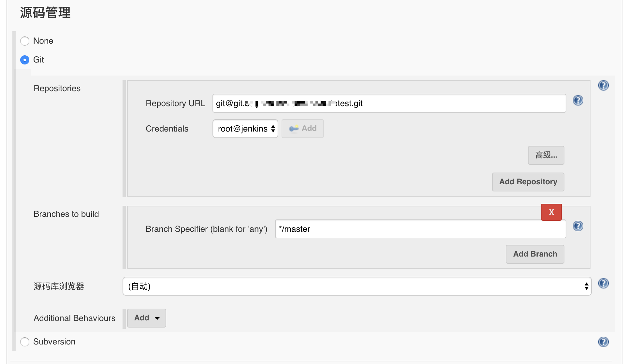Open help icon beside Repository URL
627x364 pixels.
[578, 100]
